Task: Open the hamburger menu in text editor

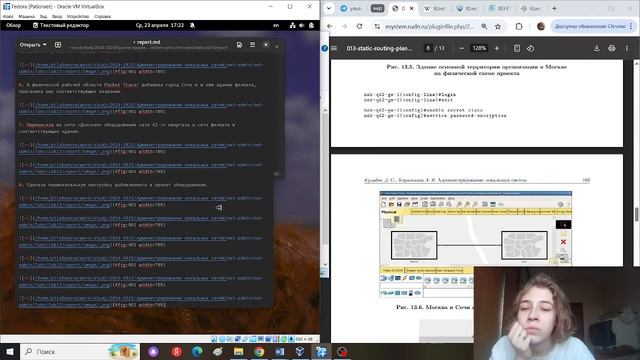Action: point(253,44)
